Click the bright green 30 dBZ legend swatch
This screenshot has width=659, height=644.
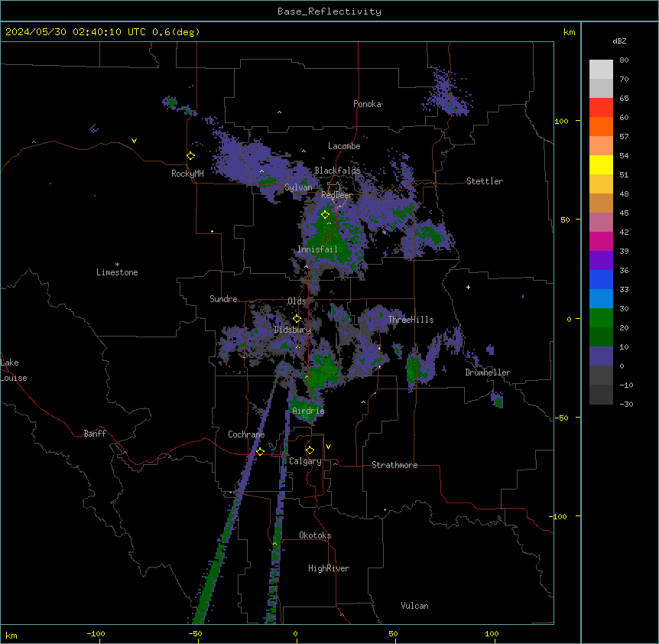601,318
